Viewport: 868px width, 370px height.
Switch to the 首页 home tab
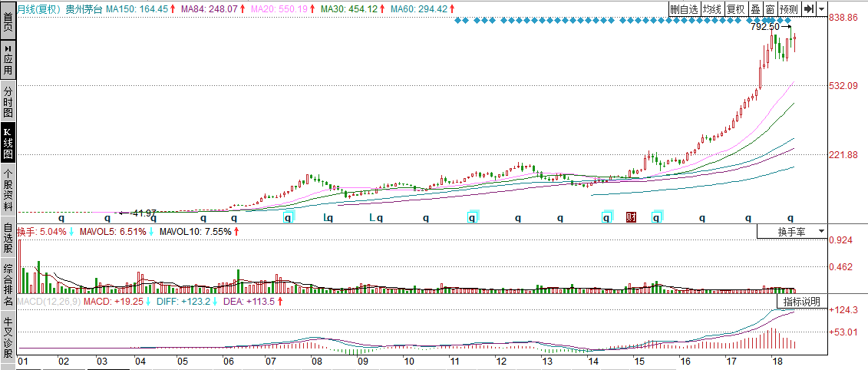[8, 21]
